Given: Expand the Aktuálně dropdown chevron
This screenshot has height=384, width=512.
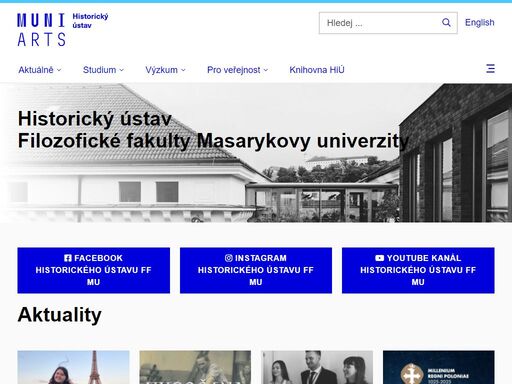Looking at the screenshot, I should tap(59, 70).
